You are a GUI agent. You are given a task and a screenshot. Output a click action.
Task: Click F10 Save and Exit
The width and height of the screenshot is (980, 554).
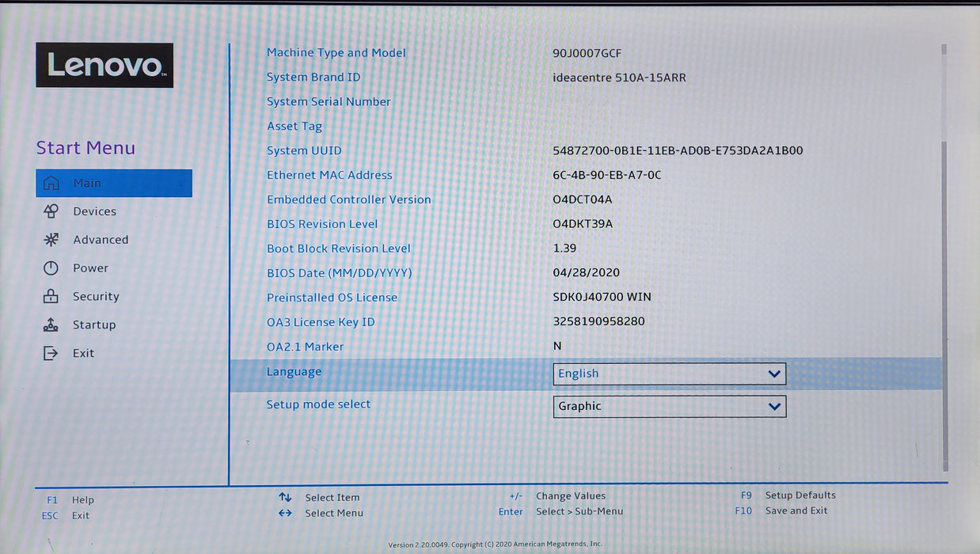pos(781,511)
